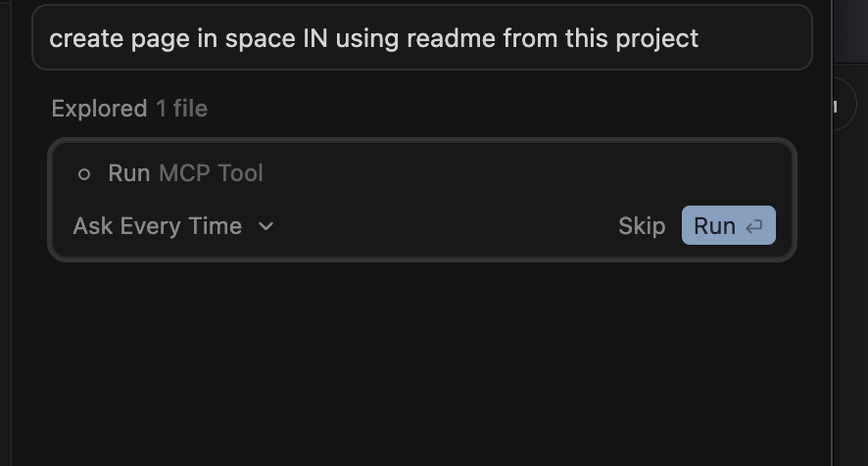
Task: Expand the Run MCP Tool call details
Action: (x=185, y=173)
